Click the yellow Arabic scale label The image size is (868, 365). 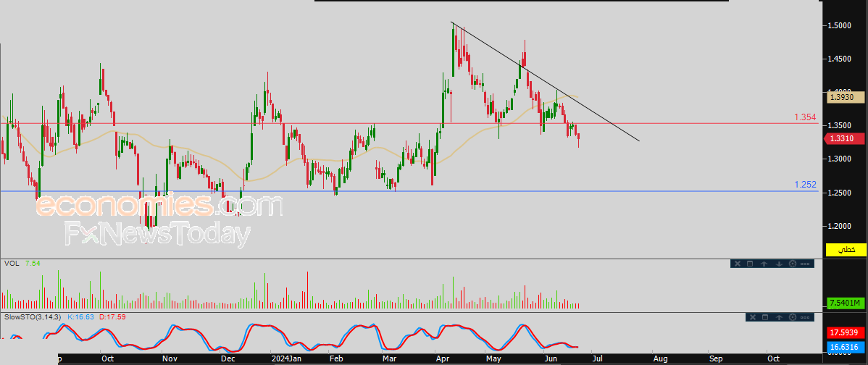pos(846,250)
